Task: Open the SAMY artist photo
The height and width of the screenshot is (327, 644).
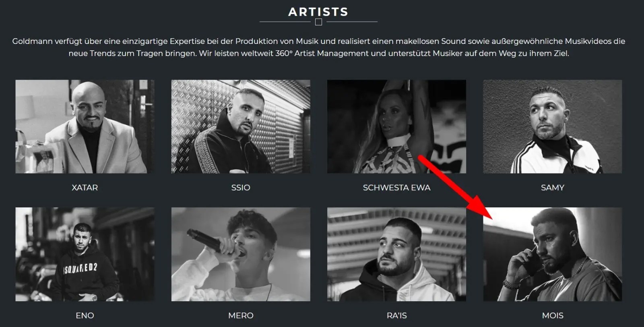Action: coord(552,126)
